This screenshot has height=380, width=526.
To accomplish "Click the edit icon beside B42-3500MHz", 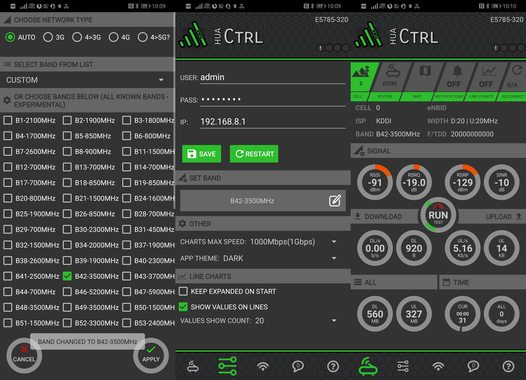I will click(334, 201).
